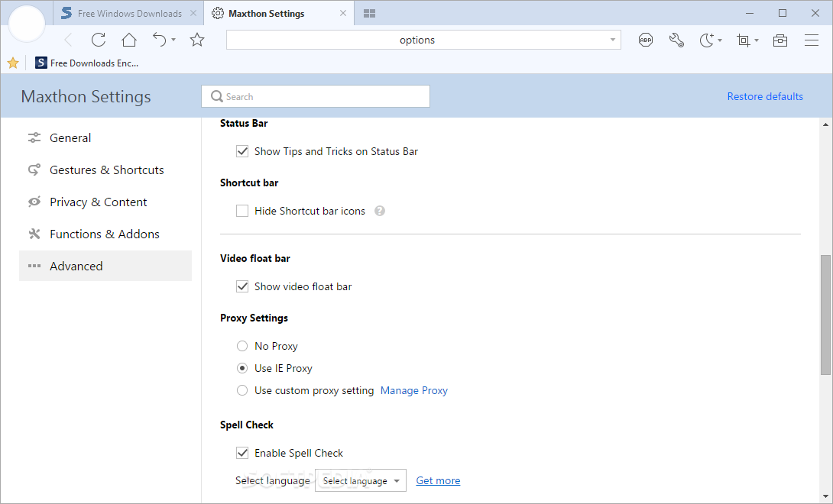Enable Hide Shortcut bar icons checkbox
The height and width of the screenshot is (504, 833).
pos(242,211)
